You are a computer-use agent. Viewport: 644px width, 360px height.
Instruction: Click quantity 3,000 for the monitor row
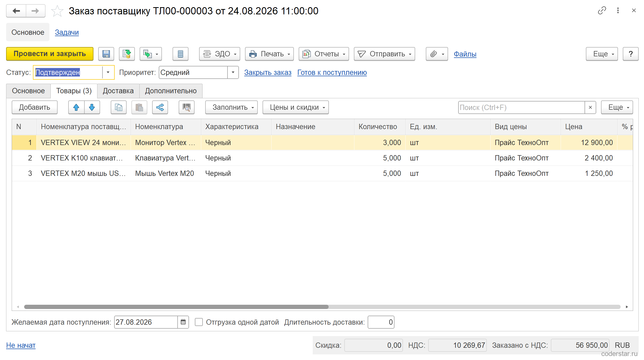pos(380,142)
